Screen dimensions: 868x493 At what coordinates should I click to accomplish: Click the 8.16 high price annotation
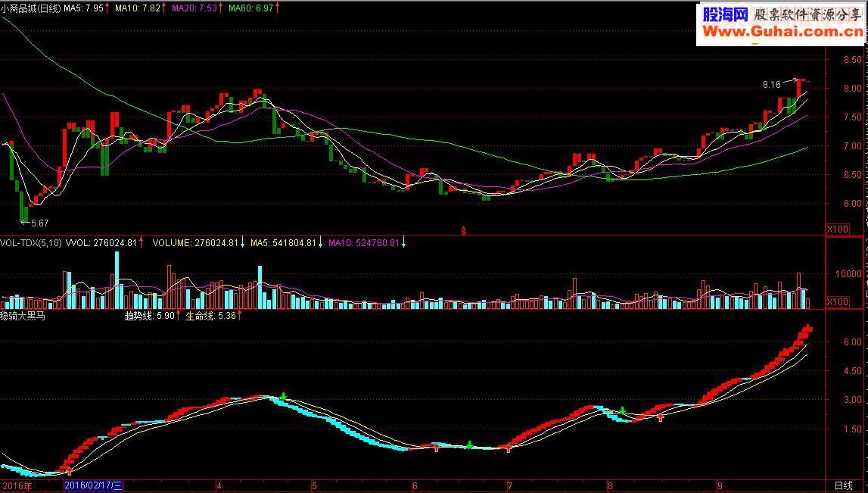[772, 85]
